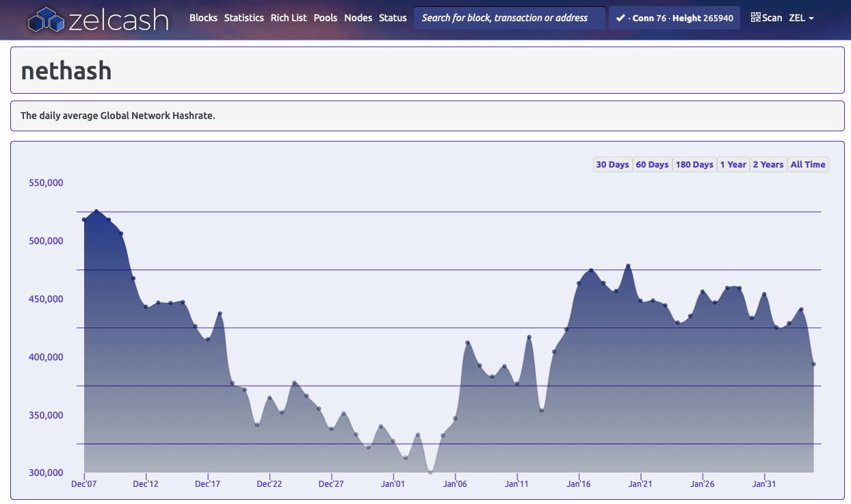Click the connection status checkmark icon
This screenshot has width=851, height=504.
click(620, 18)
